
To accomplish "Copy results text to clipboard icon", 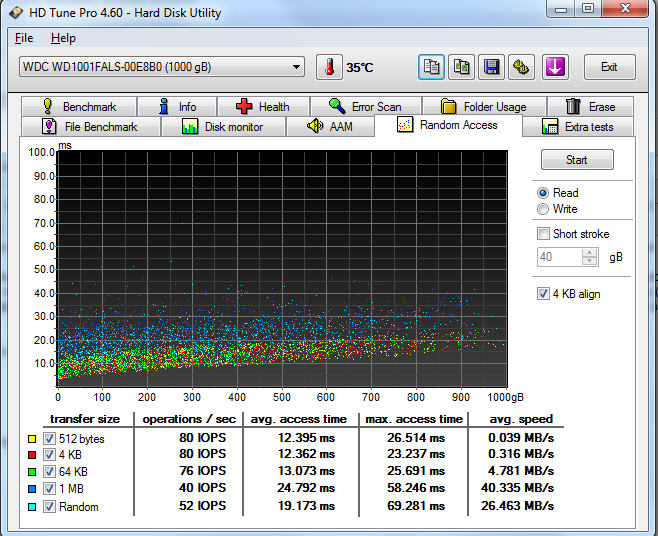I will tap(432, 67).
